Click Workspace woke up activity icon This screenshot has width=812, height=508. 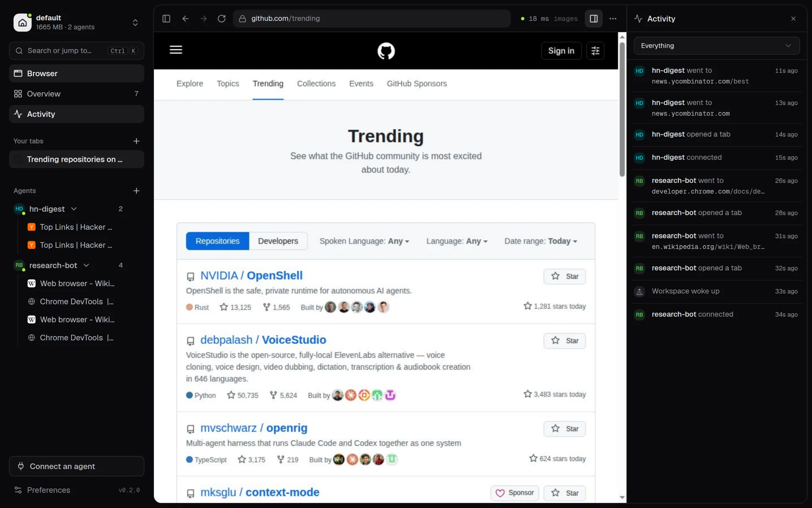tap(639, 291)
